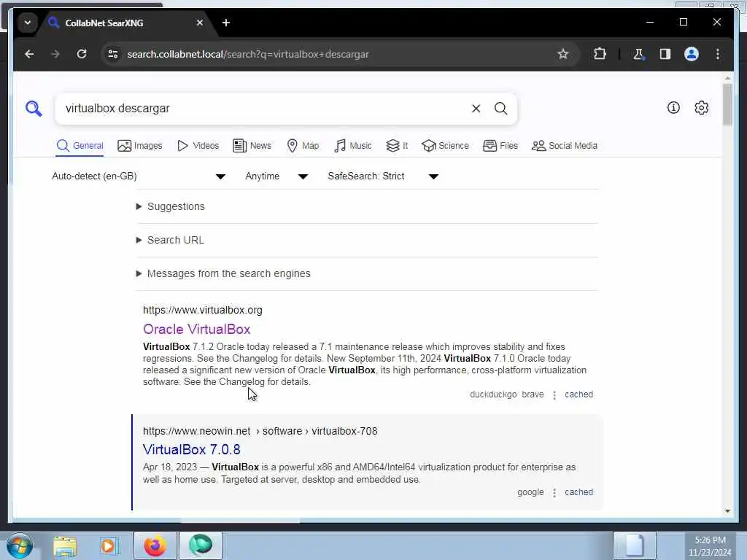Open the Oracle VirtualBox result link
Screen dimensions: 747x560
pyautogui.click(x=197, y=330)
